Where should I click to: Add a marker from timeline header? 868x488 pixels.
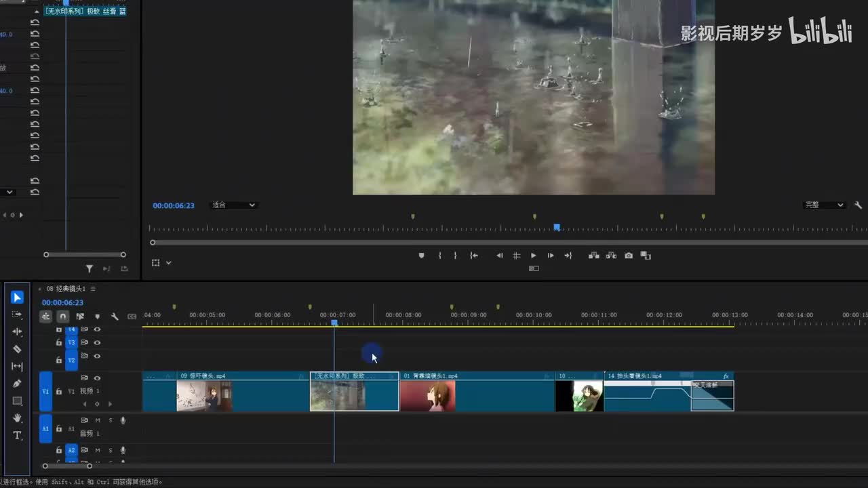(x=98, y=316)
